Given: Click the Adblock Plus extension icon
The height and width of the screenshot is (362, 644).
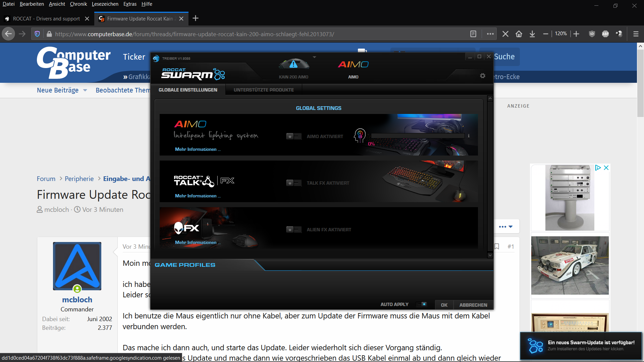Looking at the screenshot, I should coord(605,34).
